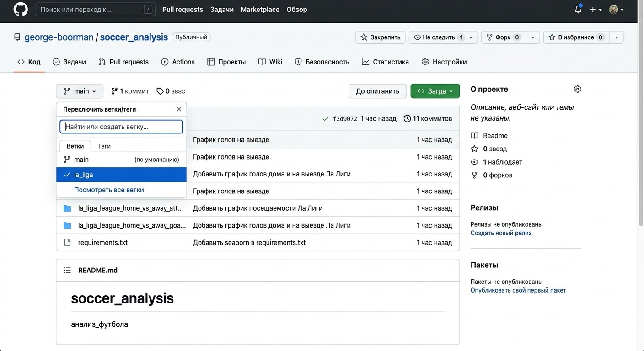
Task: Click folder icon of la_liga_league_home_vs_away_att row
Action: (x=67, y=208)
